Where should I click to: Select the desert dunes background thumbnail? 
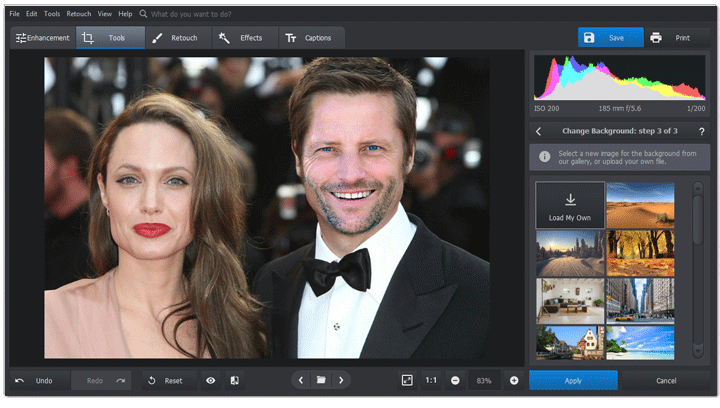(640, 205)
